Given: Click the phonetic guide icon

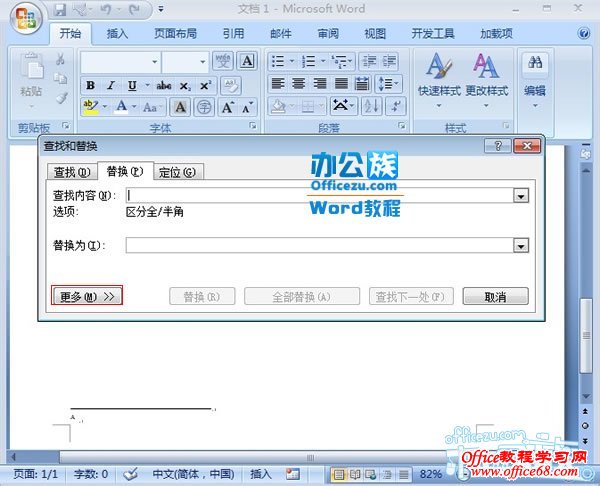Looking at the screenshot, I should pyautogui.click(x=223, y=61).
